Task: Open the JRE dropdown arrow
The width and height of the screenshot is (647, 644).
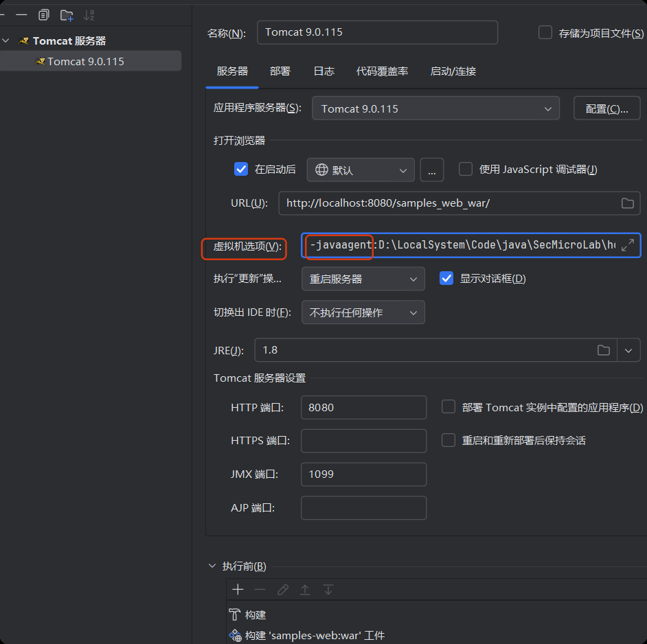Action: [x=628, y=350]
